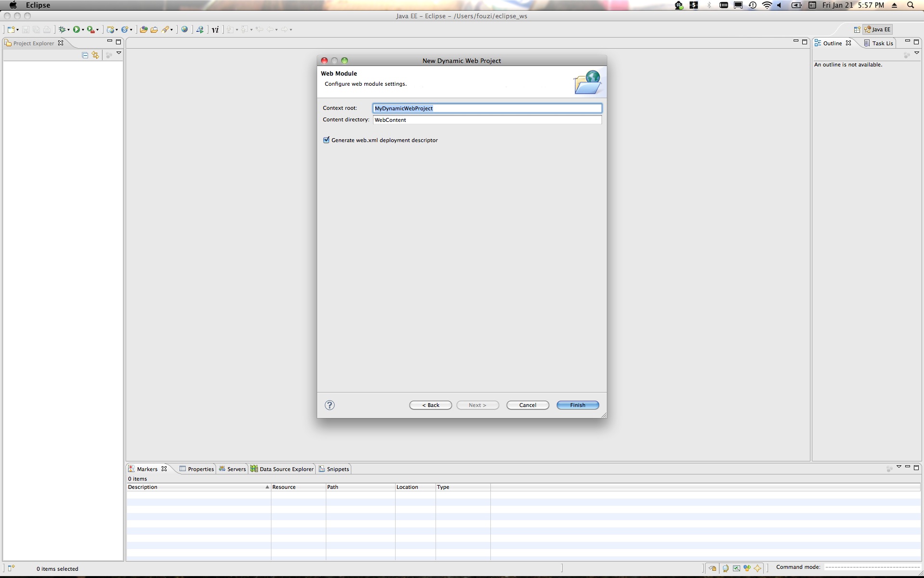The width and height of the screenshot is (924, 578).
Task: Open New Servlet dropdown arrow
Action: 131,30
